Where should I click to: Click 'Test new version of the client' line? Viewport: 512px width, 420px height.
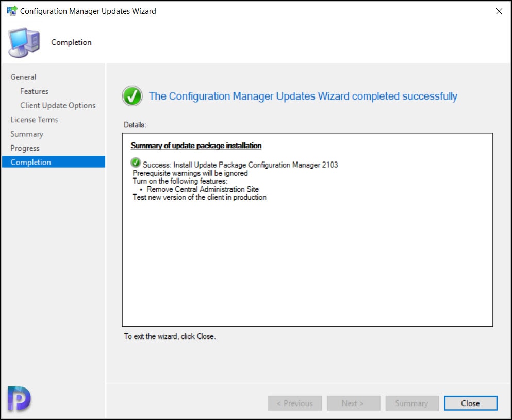(x=199, y=197)
